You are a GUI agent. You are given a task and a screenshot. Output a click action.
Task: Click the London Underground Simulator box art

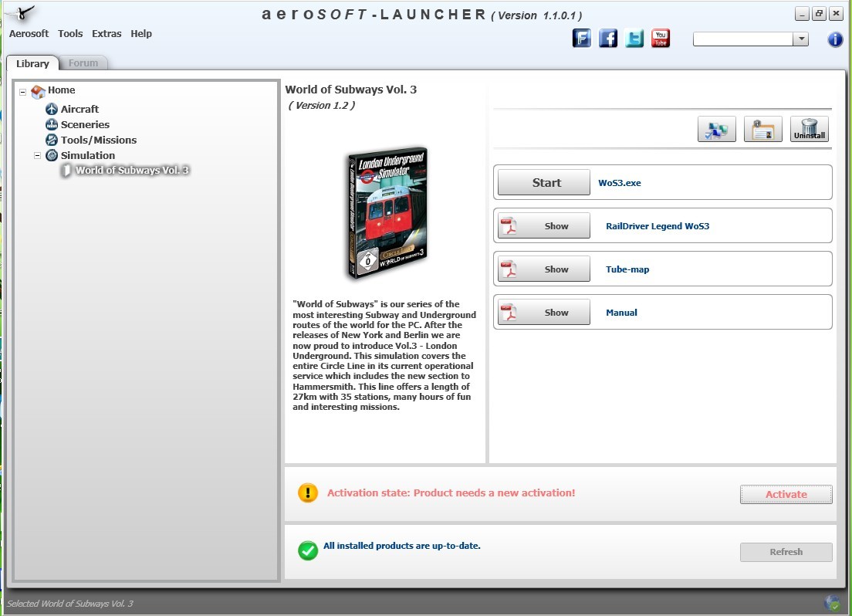[x=387, y=213]
